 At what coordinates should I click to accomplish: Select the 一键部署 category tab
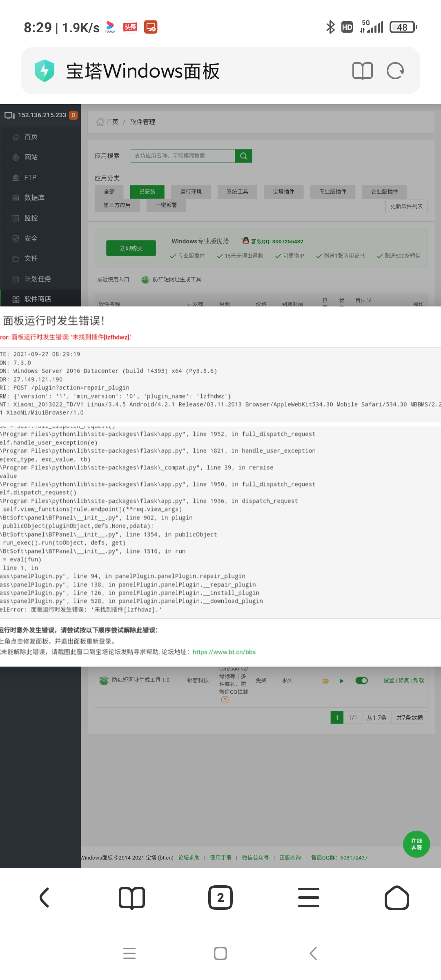[x=166, y=205]
